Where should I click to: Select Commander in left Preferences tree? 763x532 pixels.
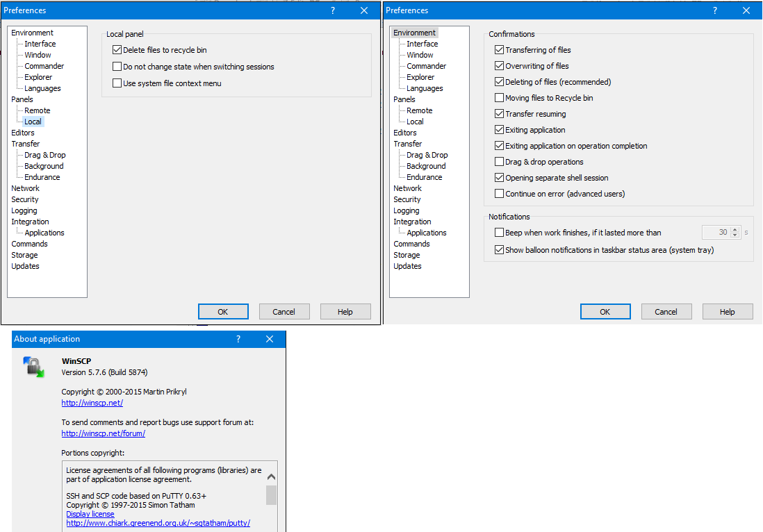coord(44,66)
